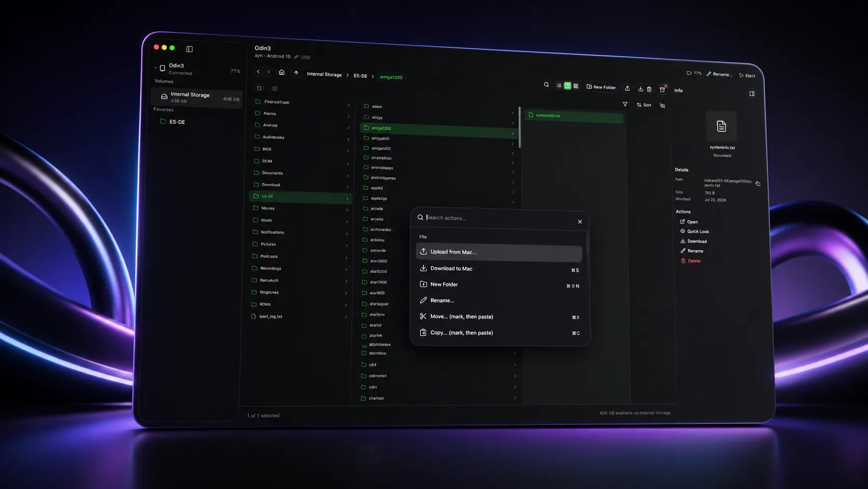Expand the Movies folder chevron

(347, 210)
